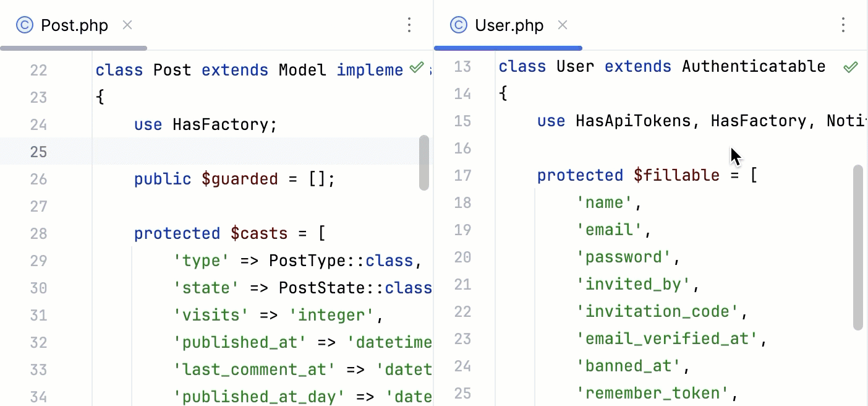Open the editor options kebab menu in left pane
The image size is (868, 406).
[409, 25]
